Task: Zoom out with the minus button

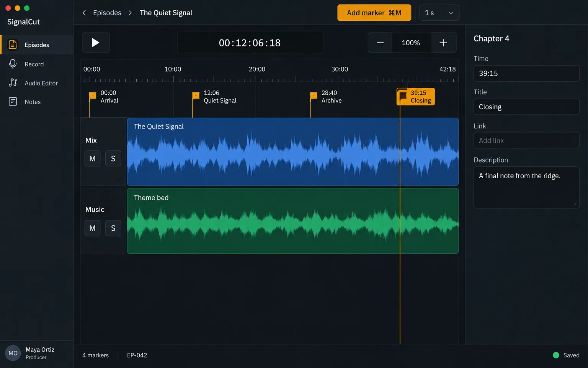Action: click(x=380, y=43)
